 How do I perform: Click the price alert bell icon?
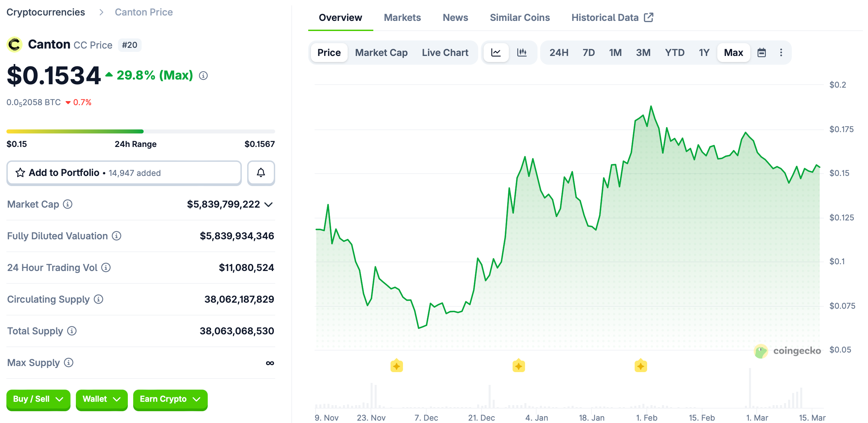261,173
